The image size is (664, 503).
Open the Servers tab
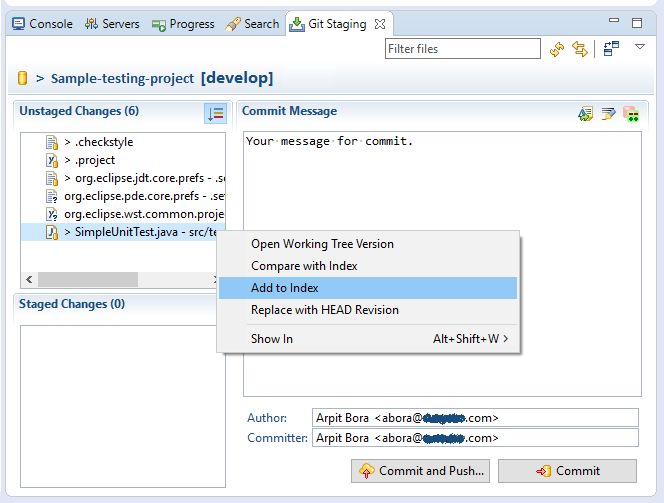point(112,24)
